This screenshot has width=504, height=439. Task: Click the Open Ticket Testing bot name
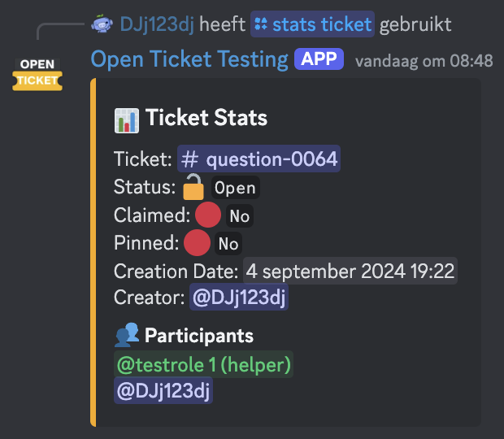coord(189,59)
